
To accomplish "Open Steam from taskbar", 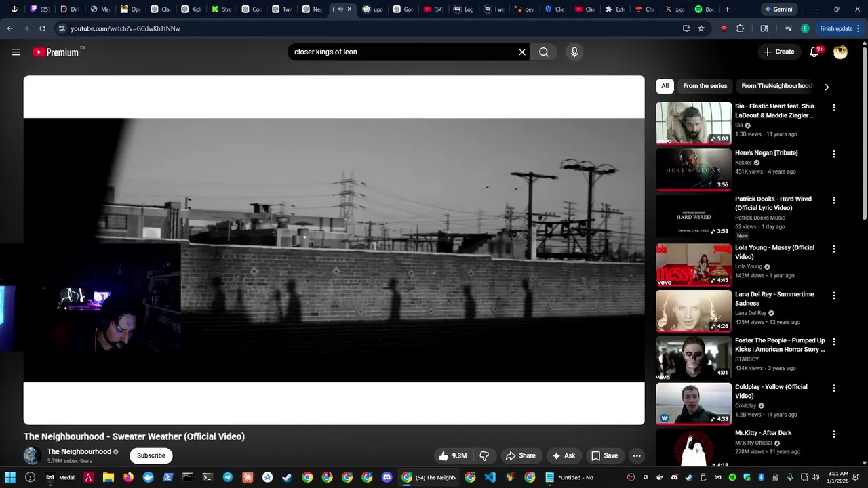I will [288, 477].
